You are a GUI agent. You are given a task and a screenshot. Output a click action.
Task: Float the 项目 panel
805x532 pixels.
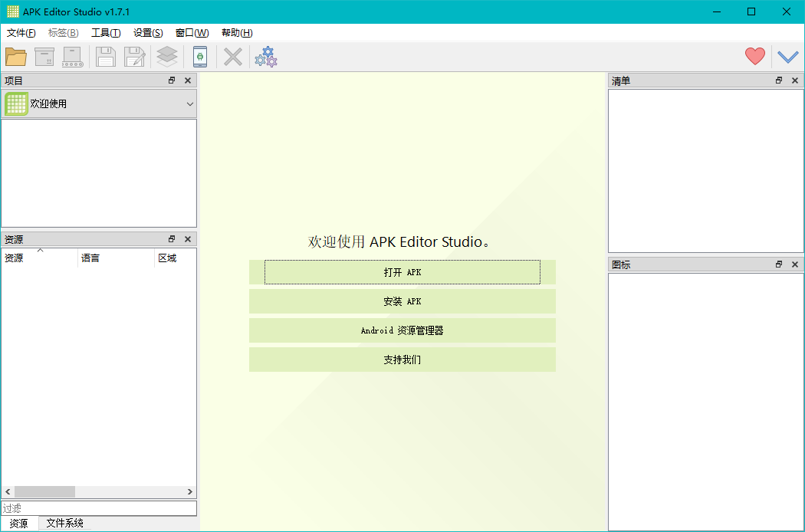point(172,80)
